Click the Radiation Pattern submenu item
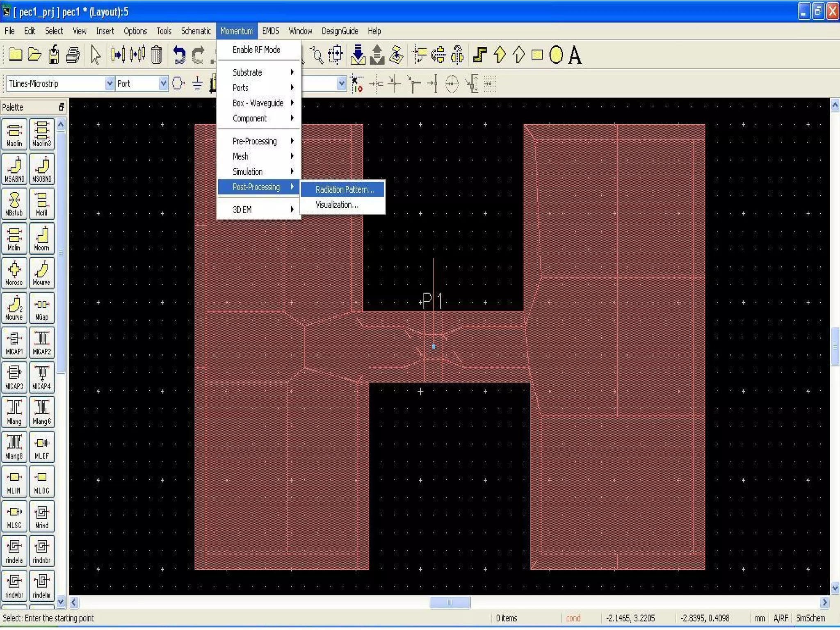The height and width of the screenshot is (630, 840). [x=344, y=189]
